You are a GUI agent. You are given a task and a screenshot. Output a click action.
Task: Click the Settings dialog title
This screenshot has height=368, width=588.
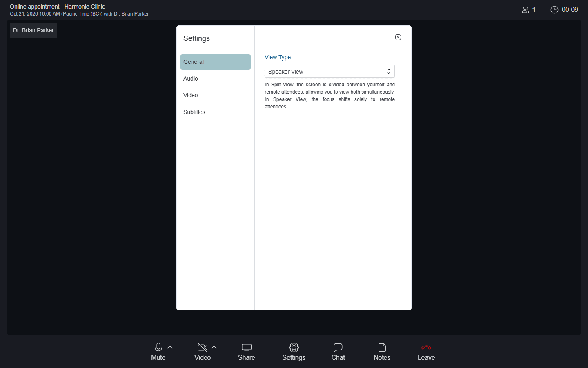[x=196, y=38]
